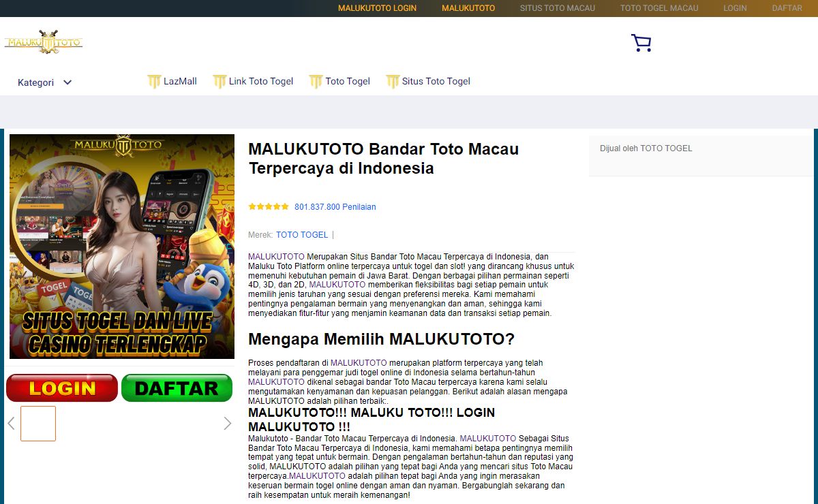Viewport: 818px width, 504px height.
Task: Open the 801.837.800 Penilaian ratings link
Action: pos(335,207)
